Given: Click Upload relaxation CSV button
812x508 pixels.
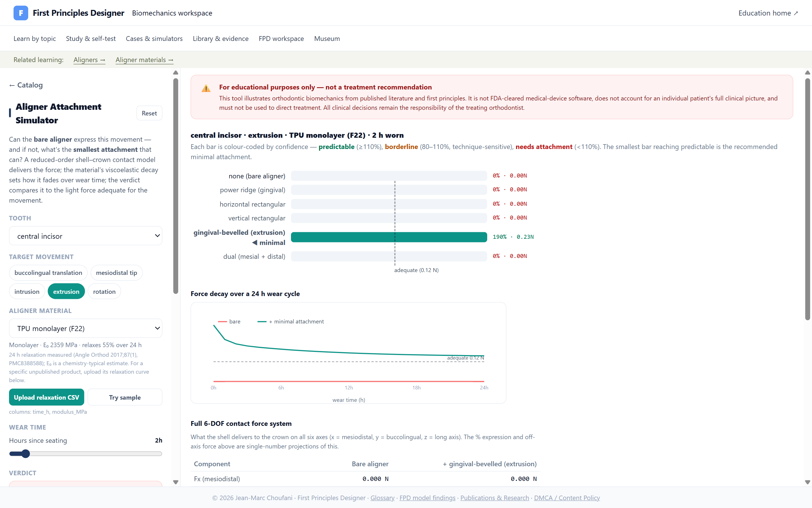Looking at the screenshot, I should pyautogui.click(x=47, y=397).
